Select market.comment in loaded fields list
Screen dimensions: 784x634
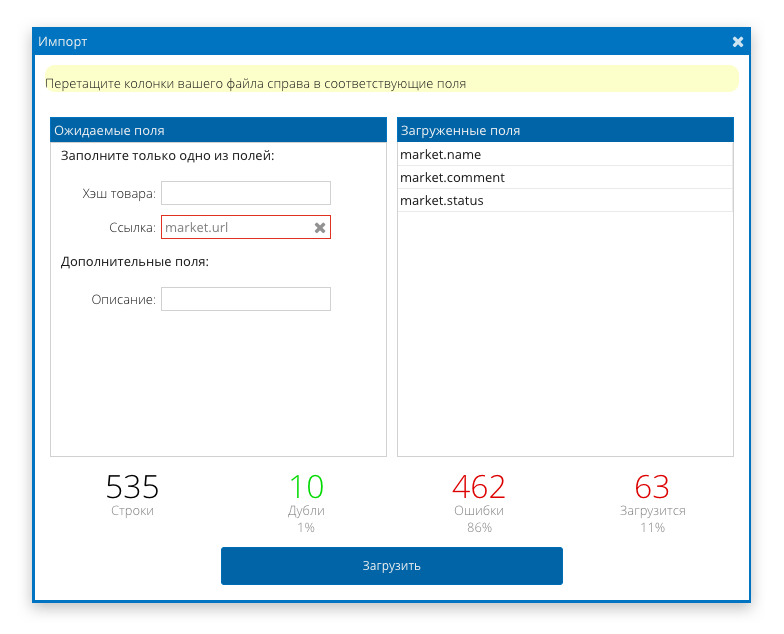coord(565,178)
